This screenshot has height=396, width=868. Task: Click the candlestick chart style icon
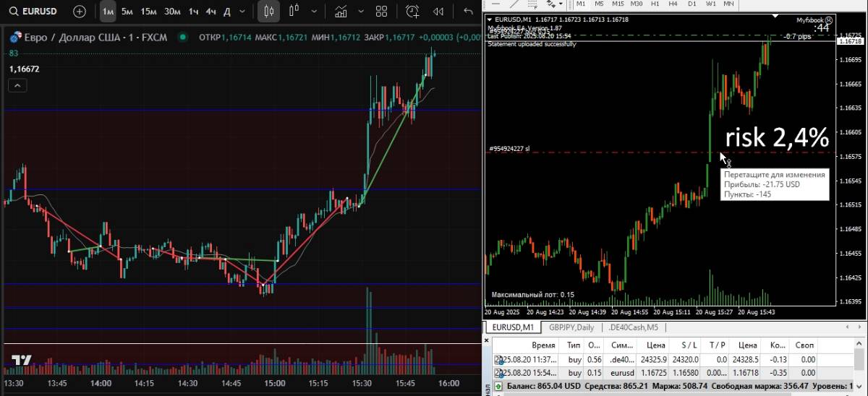[x=269, y=12]
